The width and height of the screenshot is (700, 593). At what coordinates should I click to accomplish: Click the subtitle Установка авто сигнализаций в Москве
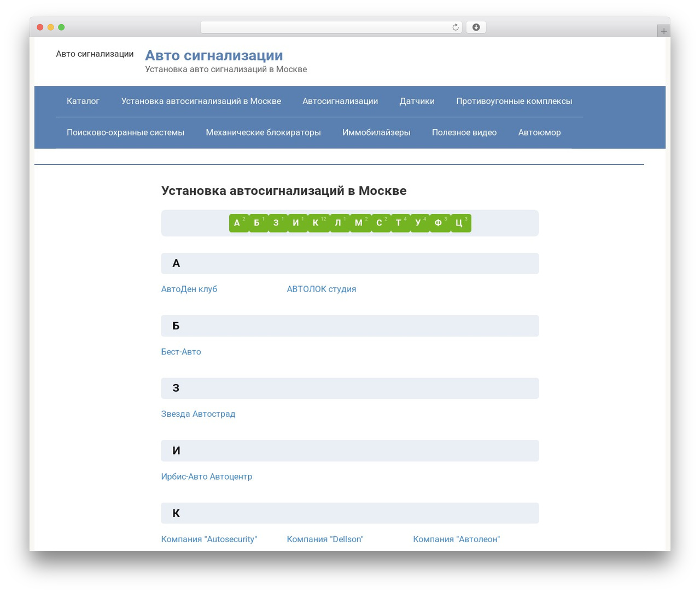pyautogui.click(x=226, y=69)
